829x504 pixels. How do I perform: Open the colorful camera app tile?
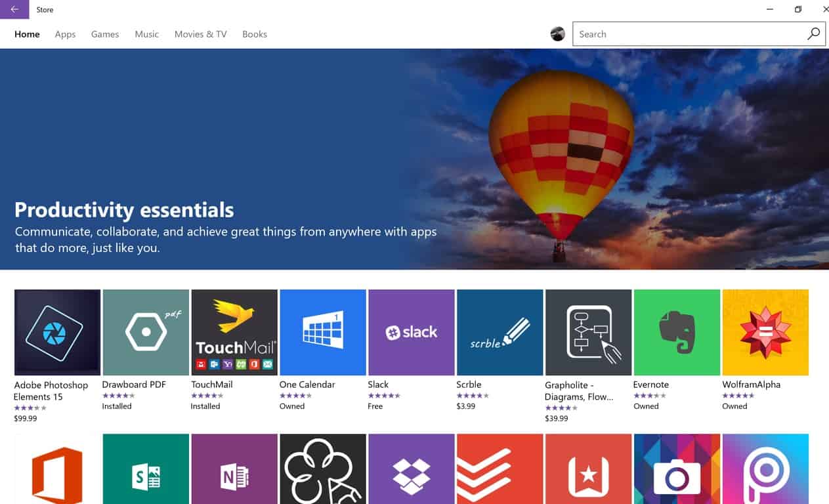click(677, 469)
